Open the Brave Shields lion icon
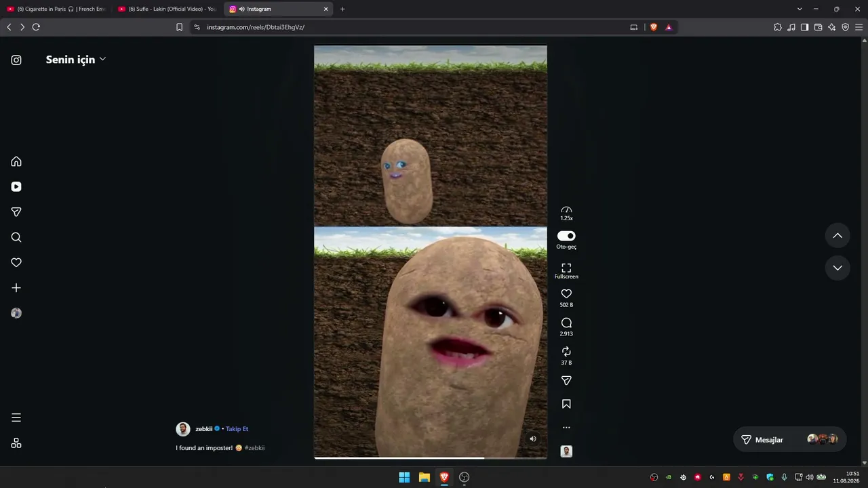The image size is (868, 488). pos(654,27)
